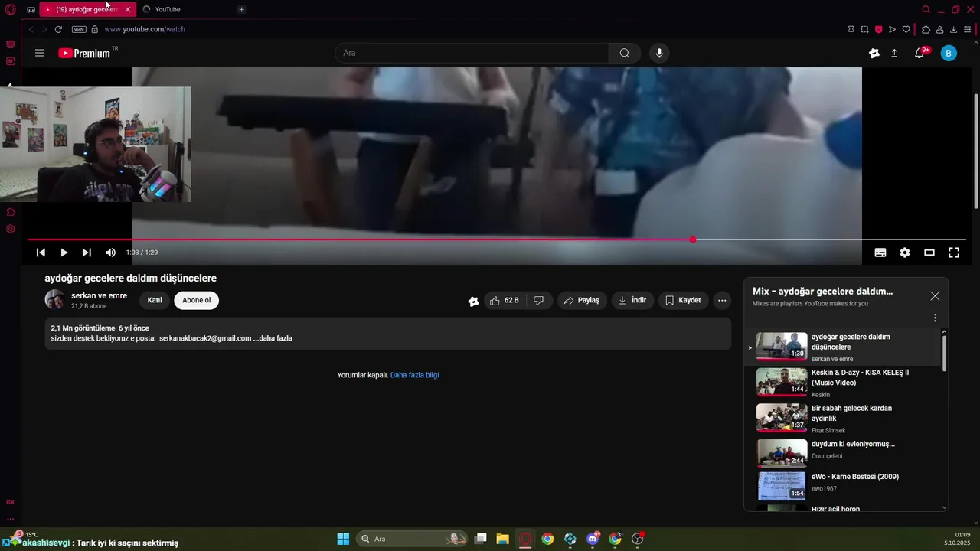This screenshot has width=980, height=551.
Task: Close the aydoğar gecelere tab
Action: [127, 9]
